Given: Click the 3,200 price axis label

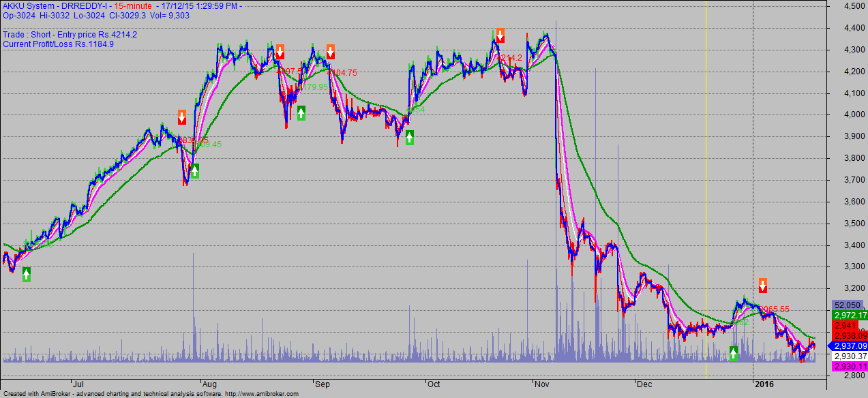Looking at the screenshot, I should pos(854,289).
